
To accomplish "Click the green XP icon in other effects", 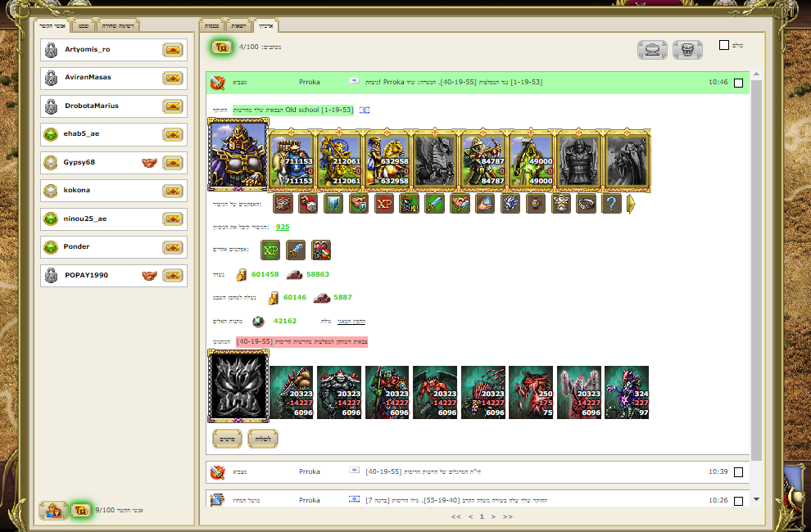I will coord(270,250).
